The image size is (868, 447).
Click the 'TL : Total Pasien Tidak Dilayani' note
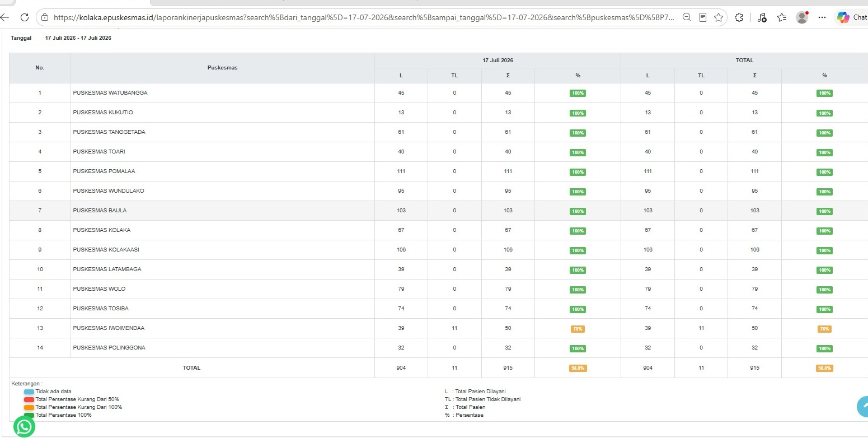pyautogui.click(x=483, y=399)
